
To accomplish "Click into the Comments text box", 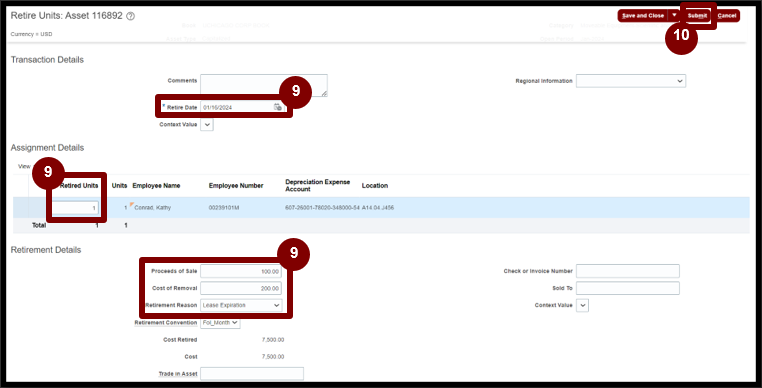I will pos(264,85).
